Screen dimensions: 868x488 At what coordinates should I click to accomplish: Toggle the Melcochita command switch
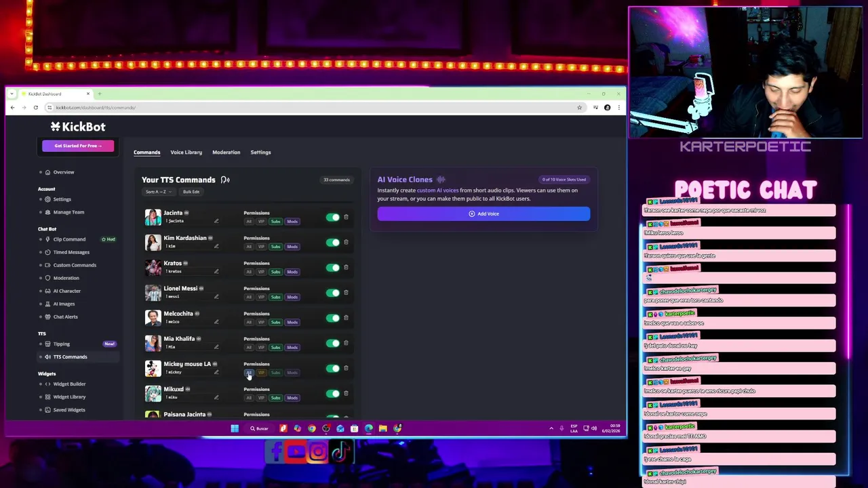click(x=332, y=318)
